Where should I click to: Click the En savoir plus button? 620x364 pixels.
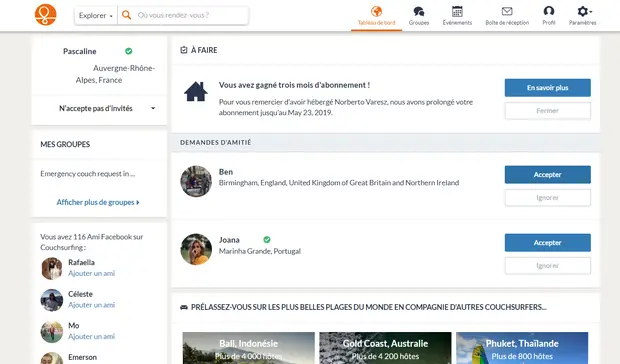(x=548, y=88)
